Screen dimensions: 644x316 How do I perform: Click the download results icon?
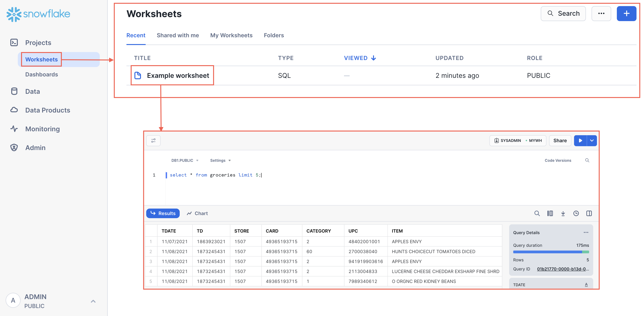point(563,213)
